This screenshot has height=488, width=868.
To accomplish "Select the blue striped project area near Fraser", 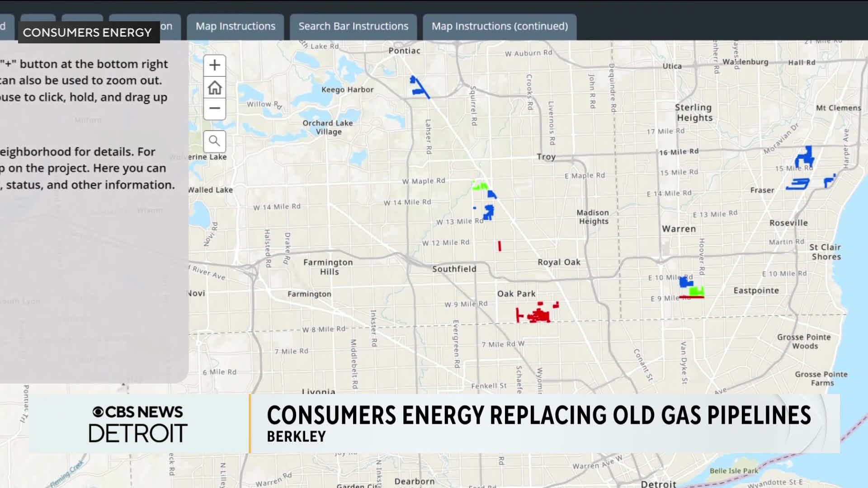I will 798,184.
